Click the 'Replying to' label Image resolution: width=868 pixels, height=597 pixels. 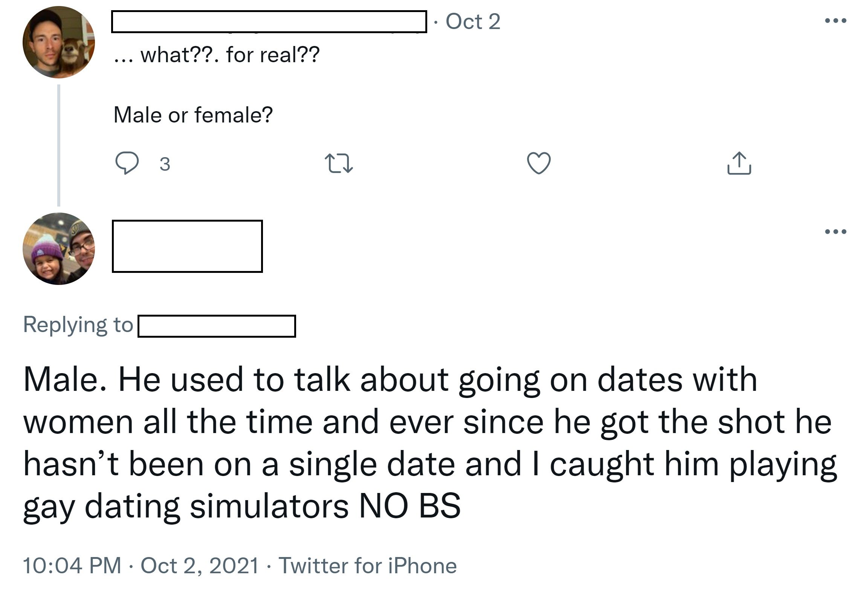78,325
